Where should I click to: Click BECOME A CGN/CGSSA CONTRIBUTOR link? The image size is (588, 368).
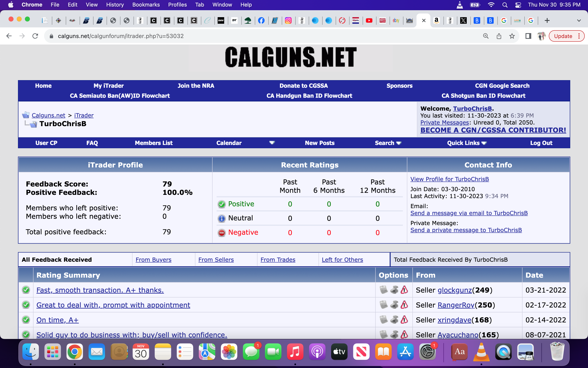(493, 130)
